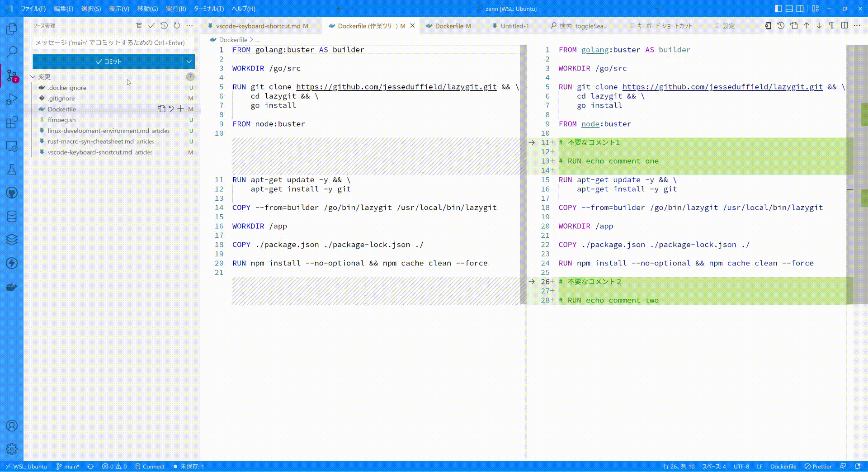
Task: Click the UTF-8 encoding status item
Action: [x=741, y=467]
